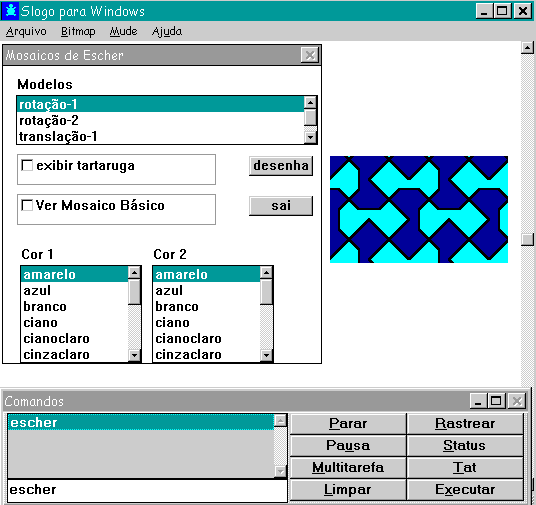
Task: Click the Modelos list down arrow
Action: (310, 137)
